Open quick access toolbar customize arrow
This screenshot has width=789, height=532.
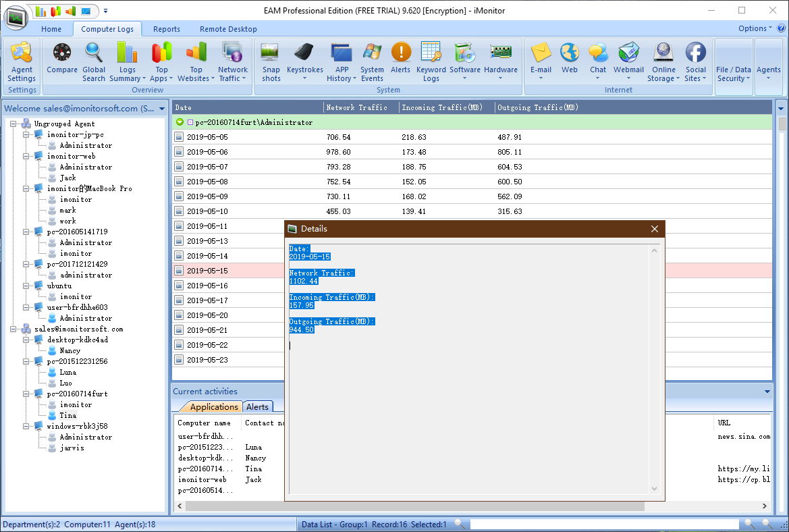click(105, 11)
